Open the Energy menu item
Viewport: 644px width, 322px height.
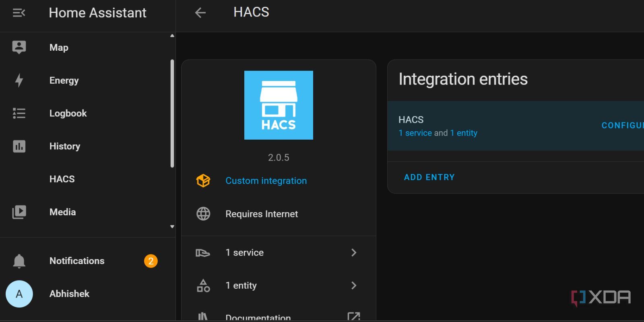pyautogui.click(x=64, y=80)
